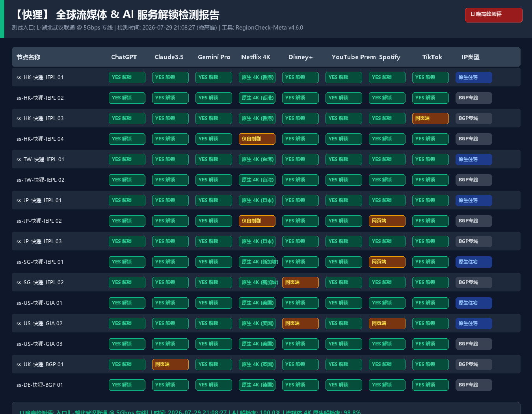Viewport: 532px width, 414px height.
Task: Select row name ss-US-快狸-GIA 01
Action: point(39,303)
